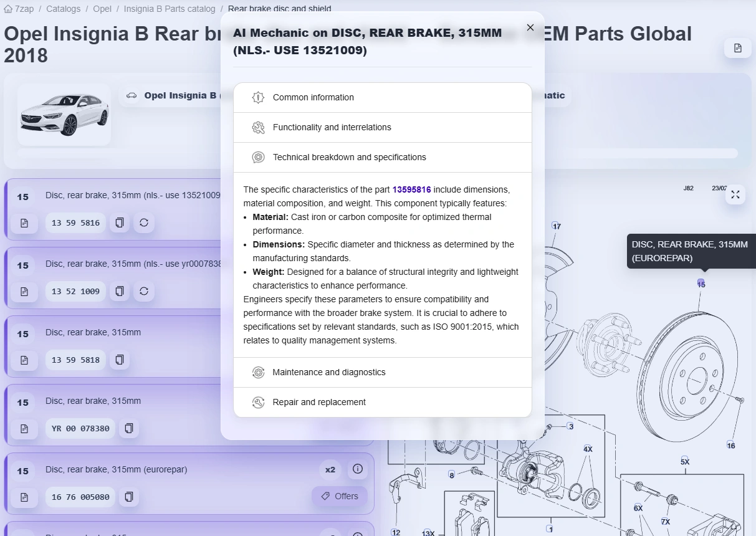Click the Functionality wrench-gear icon
Viewport: 756px width, 536px height.
(x=258, y=128)
